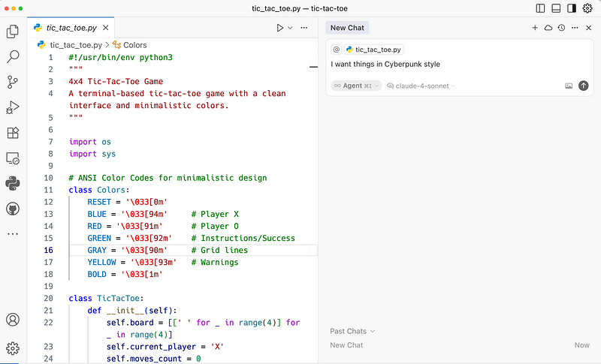The width and height of the screenshot is (601, 364).
Task: Click the 'def __init__(self):' line
Action: [132, 311]
